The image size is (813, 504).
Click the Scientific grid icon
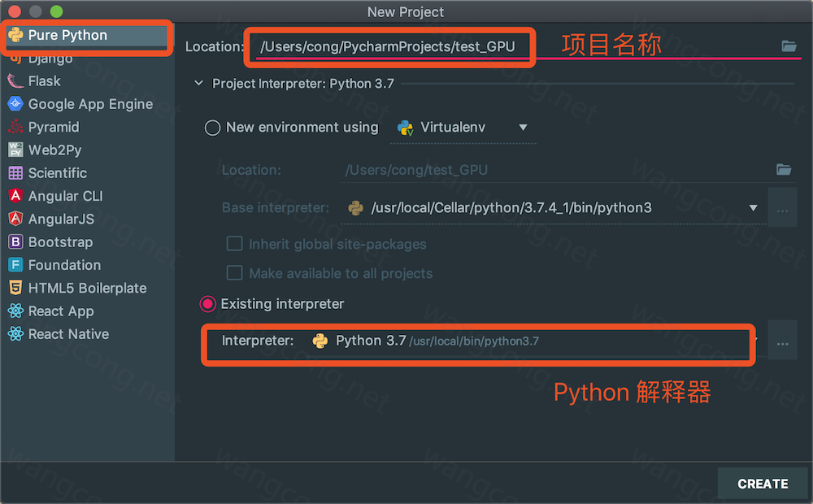tap(15, 172)
